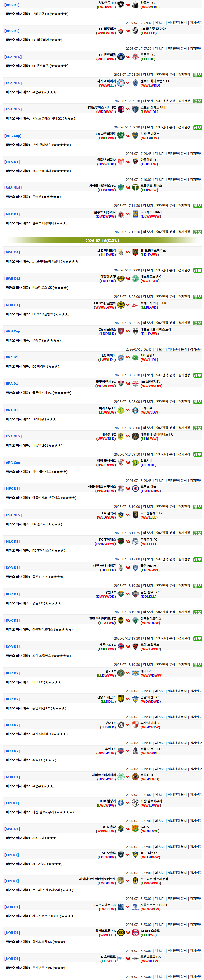Click the 티그레스 UANL team logo
The height and width of the screenshot is (980, 204).
tap(135, 214)
